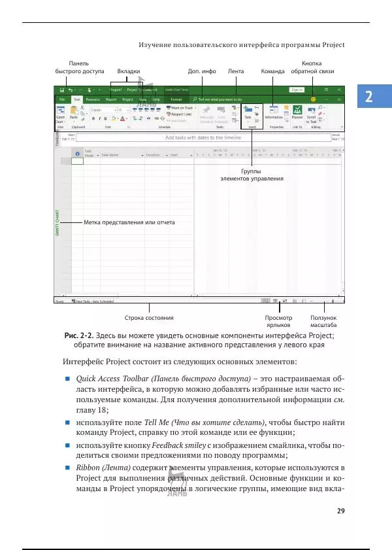Screen dimensions: 392x550
Task: Switch to the Report tab
Action: (111, 99)
